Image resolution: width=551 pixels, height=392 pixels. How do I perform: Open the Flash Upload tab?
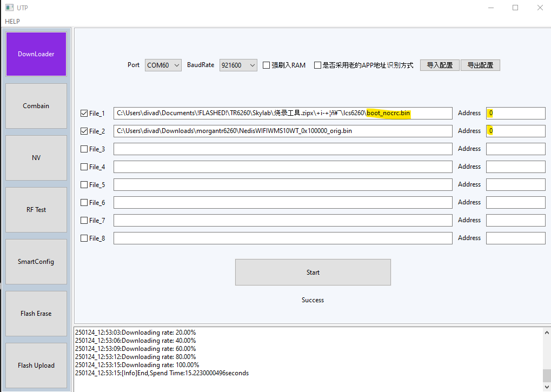point(36,366)
